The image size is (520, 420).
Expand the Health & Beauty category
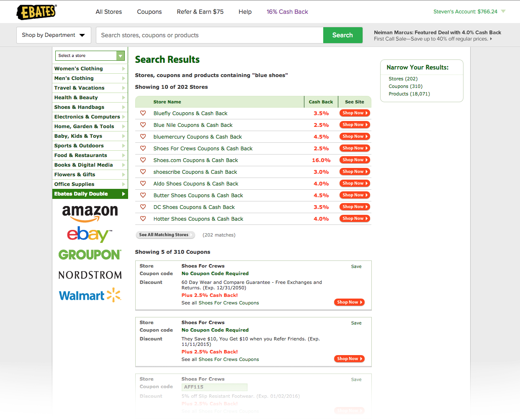coord(90,98)
